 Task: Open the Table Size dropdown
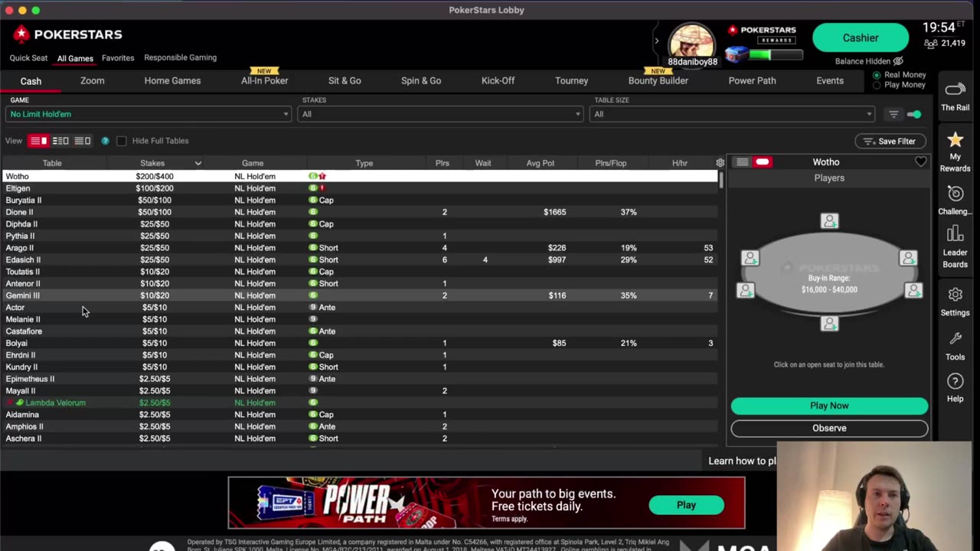(733, 114)
